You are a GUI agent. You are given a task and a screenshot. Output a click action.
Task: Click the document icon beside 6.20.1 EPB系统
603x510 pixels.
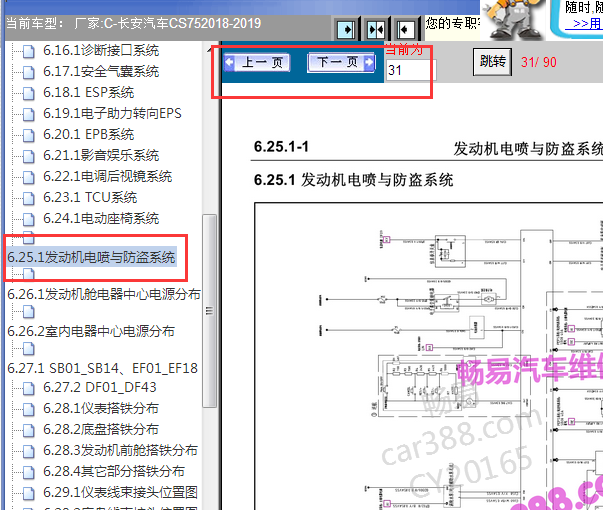[28, 135]
